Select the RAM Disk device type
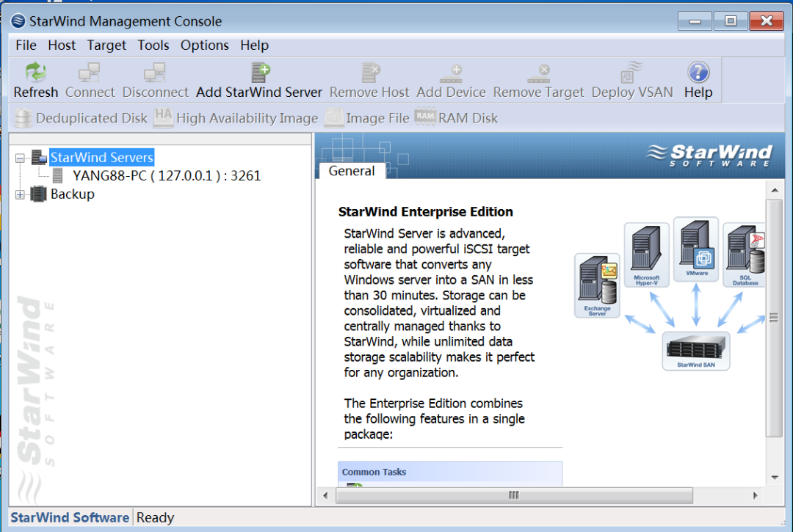 tap(456, 118)
